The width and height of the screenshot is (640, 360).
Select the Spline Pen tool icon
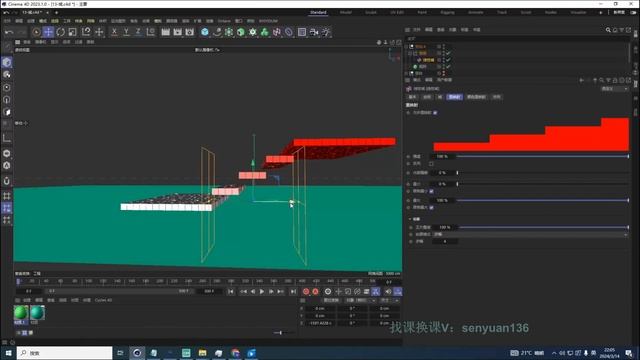pyautogui.click(x=217, y=32)
